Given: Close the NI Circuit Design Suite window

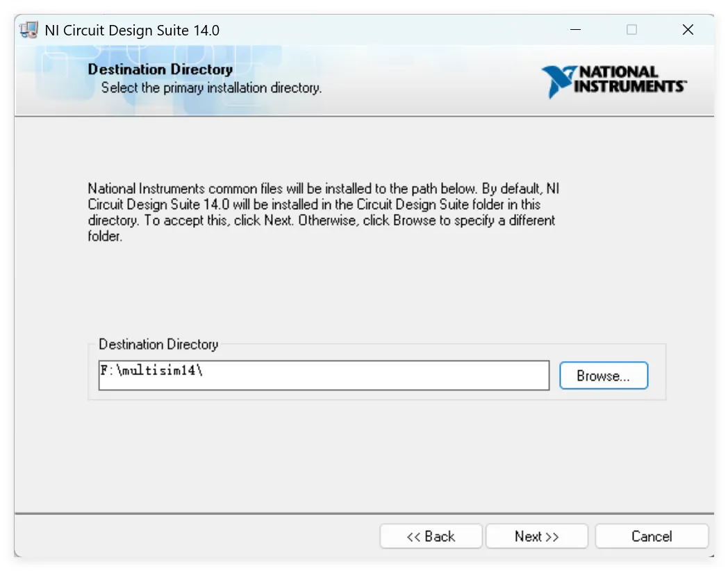Looking at the screenshot, I should tap(688, 30).
